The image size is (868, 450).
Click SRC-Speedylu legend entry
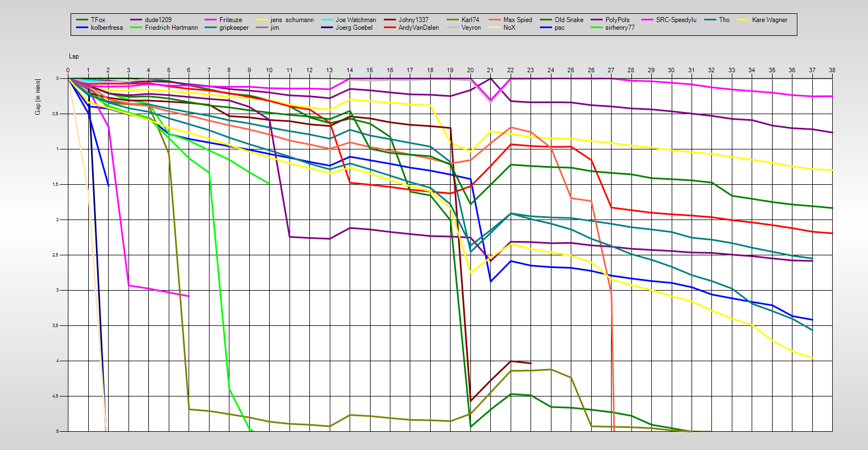click(x=676, y=20)
